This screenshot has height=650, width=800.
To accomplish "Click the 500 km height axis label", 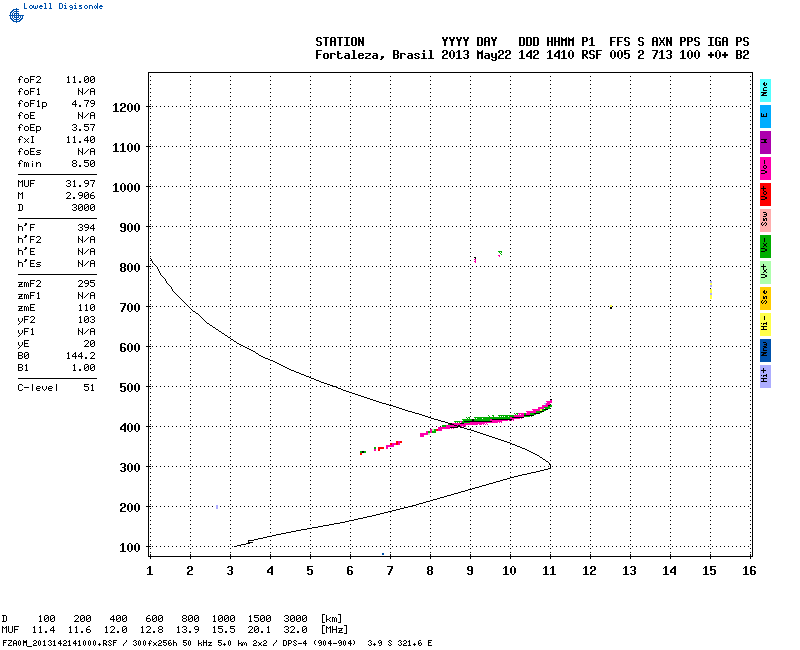I will pyautogui.click(x=130, y=388).
